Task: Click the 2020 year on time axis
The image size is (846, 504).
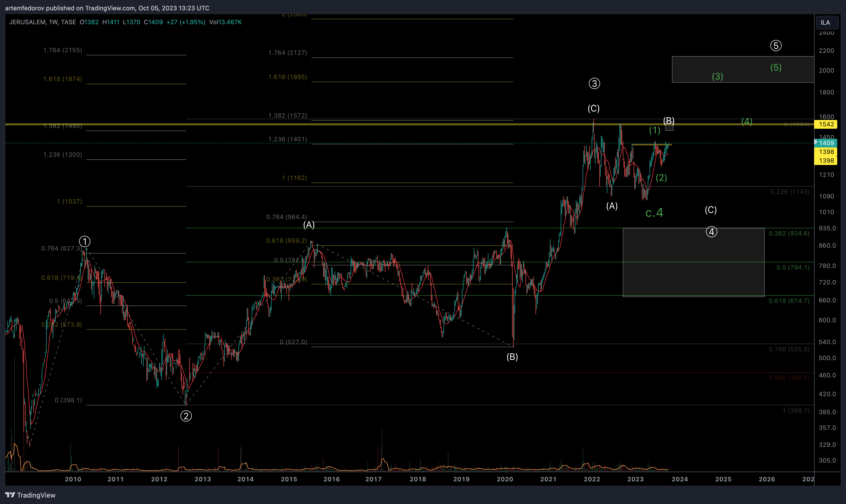Action: click(x=505, y=479)
